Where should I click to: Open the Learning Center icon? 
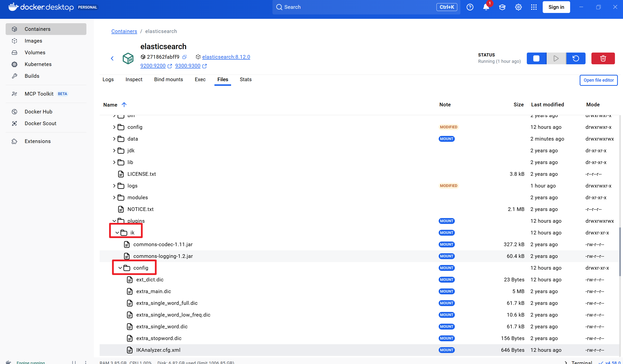502,7
